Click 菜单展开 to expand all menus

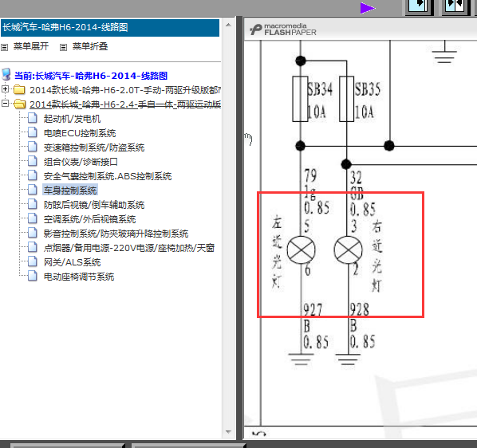pyautogui.click(x=31, y=46)
